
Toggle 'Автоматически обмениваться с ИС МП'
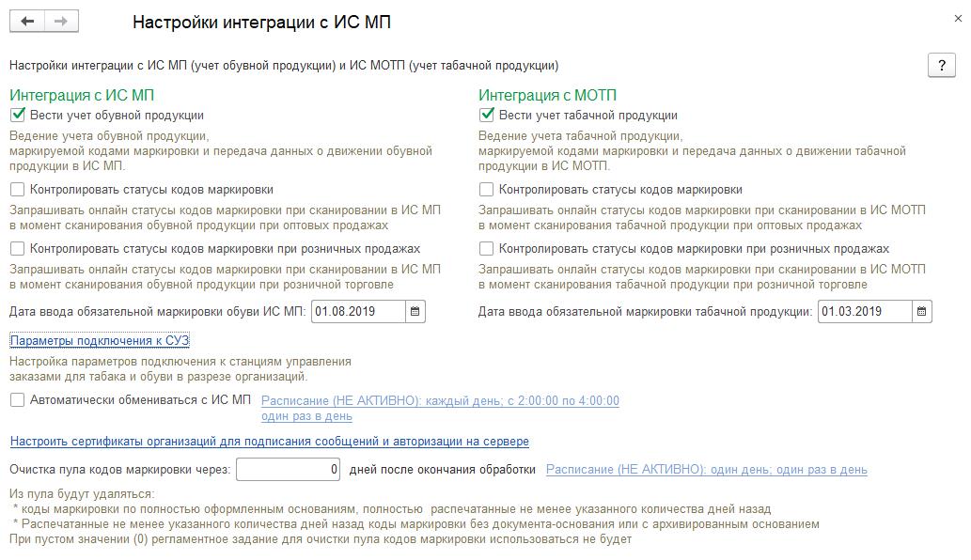coord(18,400)
